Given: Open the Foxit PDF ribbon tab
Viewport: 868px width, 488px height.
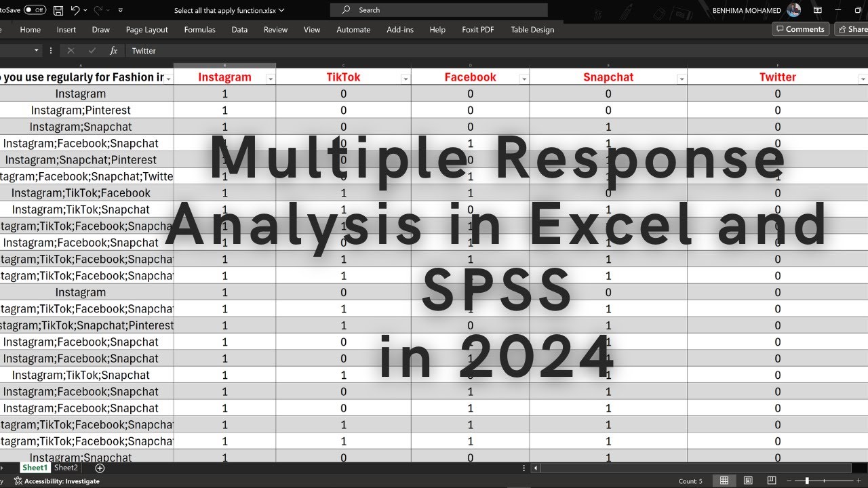Looking at the screenshot, I should tap(479, 30).
